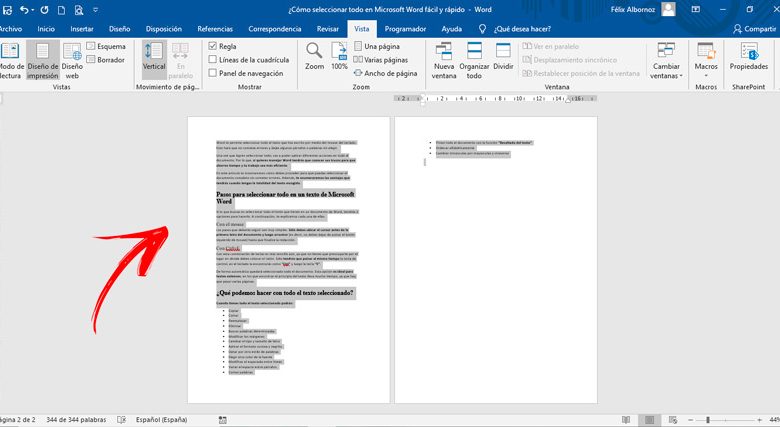Switch to Modo de lectura view
Image resolution: width=780 pixels, height=427 pixels.
11,61
